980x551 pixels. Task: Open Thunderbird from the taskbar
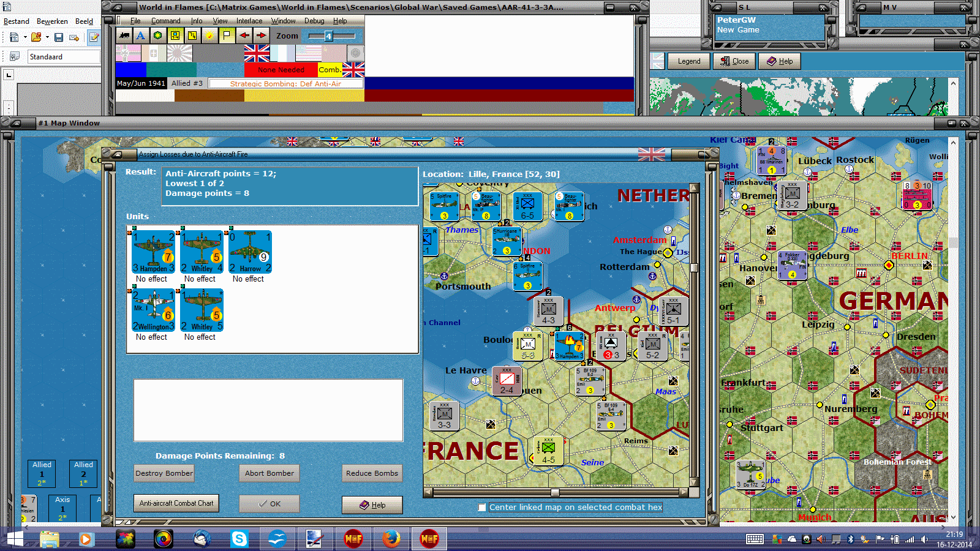pyautogui.click(x=202, y=539)
